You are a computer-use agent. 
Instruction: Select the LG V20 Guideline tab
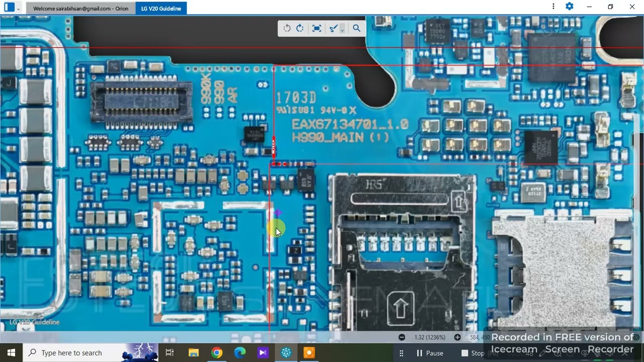[x=161, y=9]
